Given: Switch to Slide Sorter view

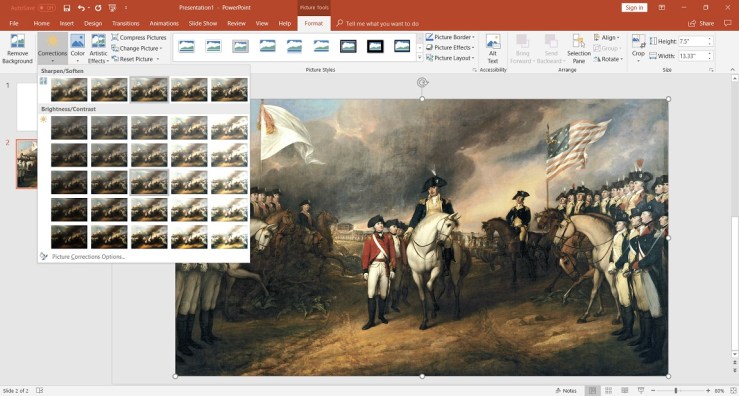Looking at the screenshot, I should tap(609, 390).
